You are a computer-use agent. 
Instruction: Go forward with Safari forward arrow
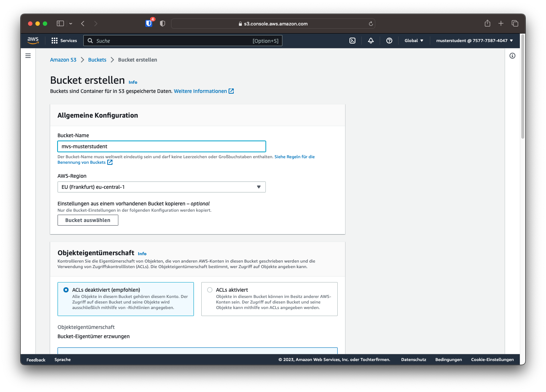96,24
